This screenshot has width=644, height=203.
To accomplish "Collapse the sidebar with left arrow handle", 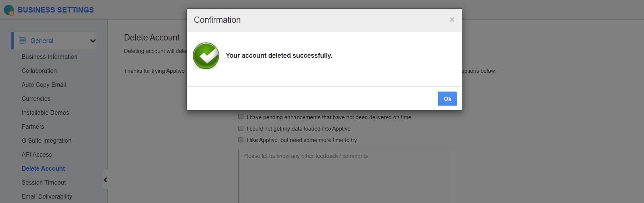I will (x=106, y=179).
